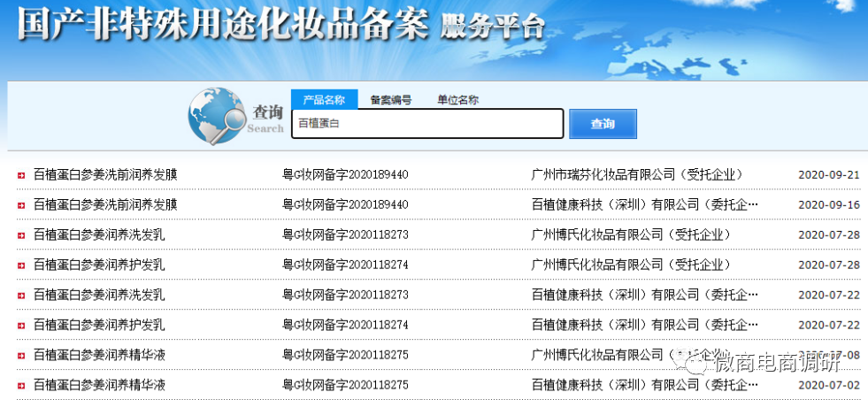Click red bullet beside 2020-07-28 润养护发乳 row
This screenshot has width=868, height=400.
[20, 265]
